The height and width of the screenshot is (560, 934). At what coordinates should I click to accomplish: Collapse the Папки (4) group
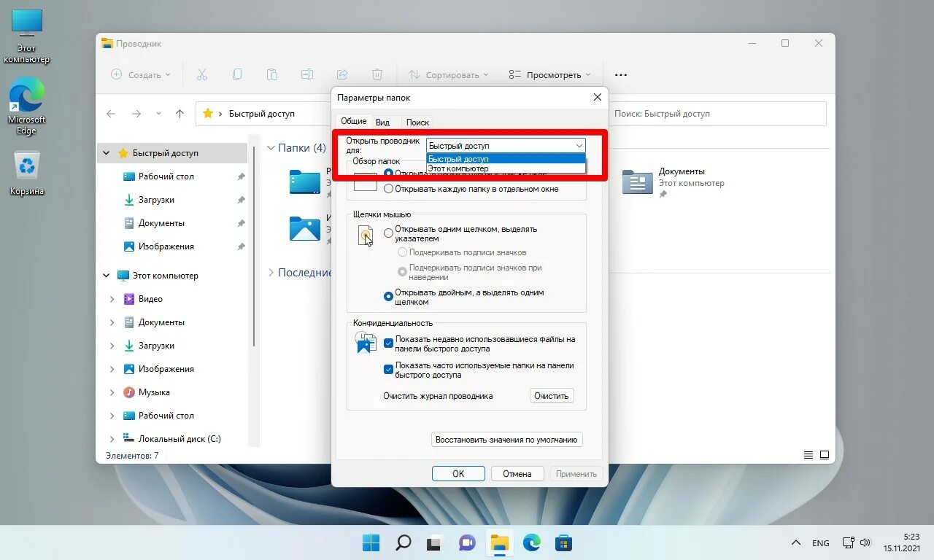pos(271,148)
